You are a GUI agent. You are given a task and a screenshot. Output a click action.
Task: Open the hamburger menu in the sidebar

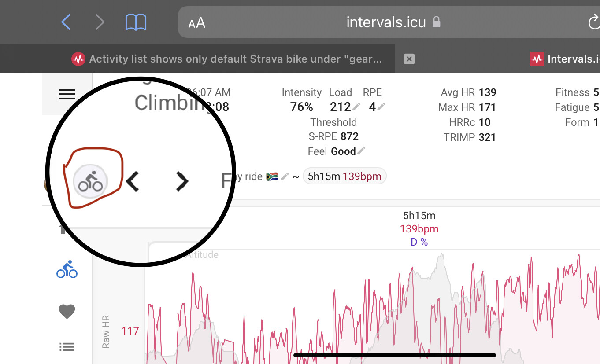pos(67,94)
